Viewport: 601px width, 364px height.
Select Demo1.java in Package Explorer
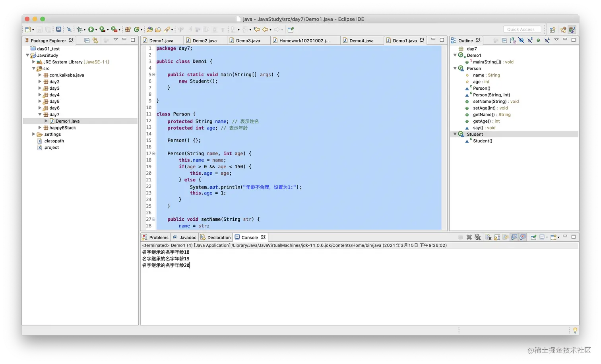(x=68, y=121)
